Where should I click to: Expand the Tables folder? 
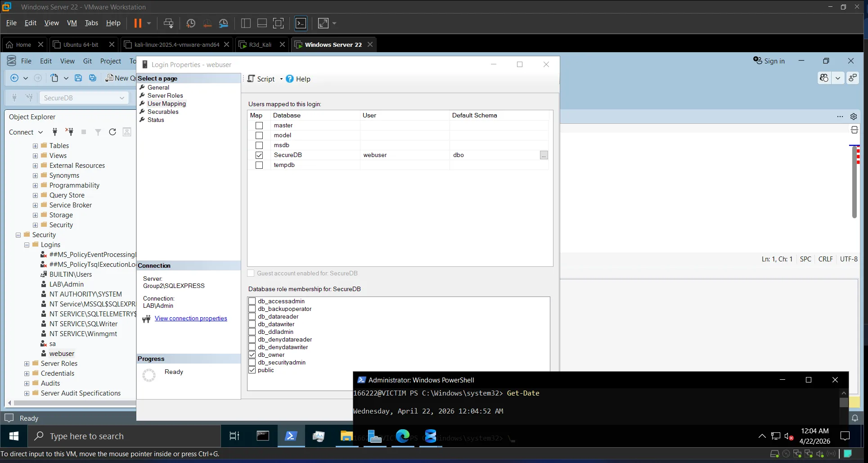tap(35, 146)
